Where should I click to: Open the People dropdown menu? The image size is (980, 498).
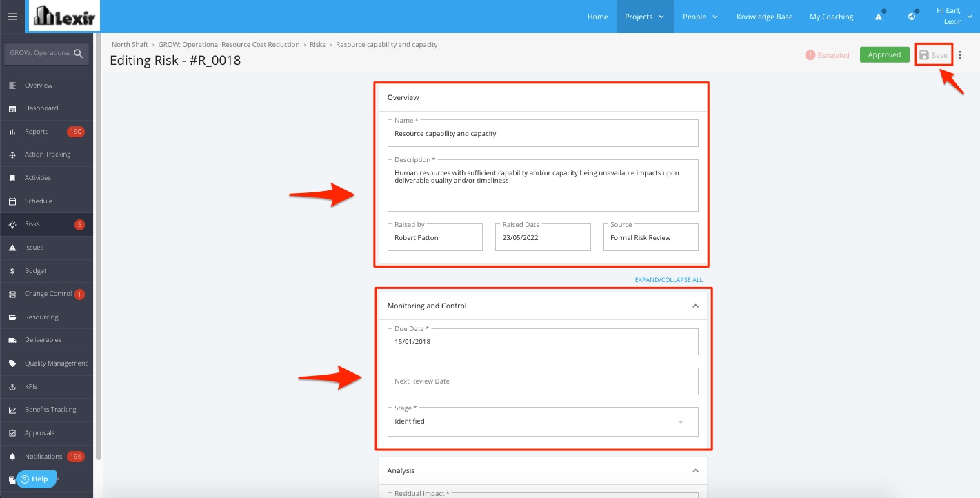click(700, 17)
